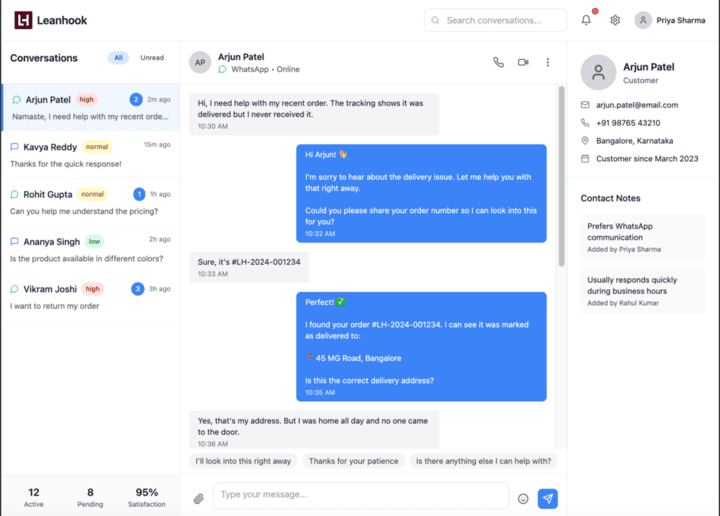
Task: Click the blue send message button
Action: [547, 498]
